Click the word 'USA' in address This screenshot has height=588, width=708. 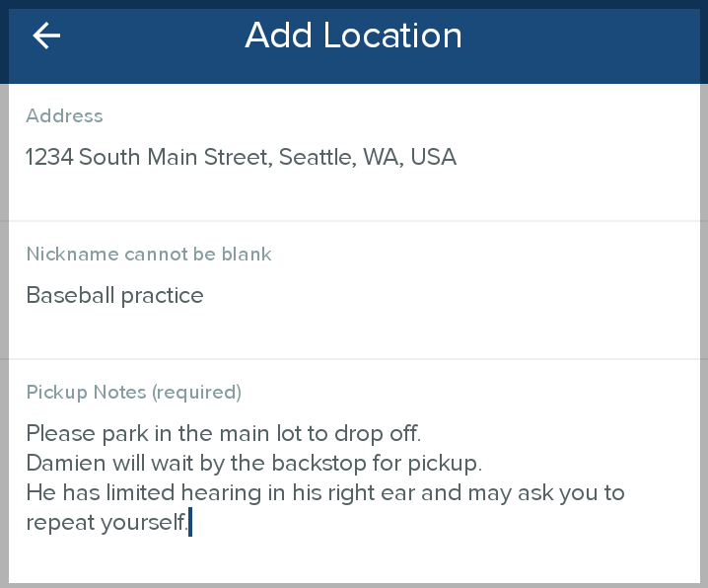(433, 157)
